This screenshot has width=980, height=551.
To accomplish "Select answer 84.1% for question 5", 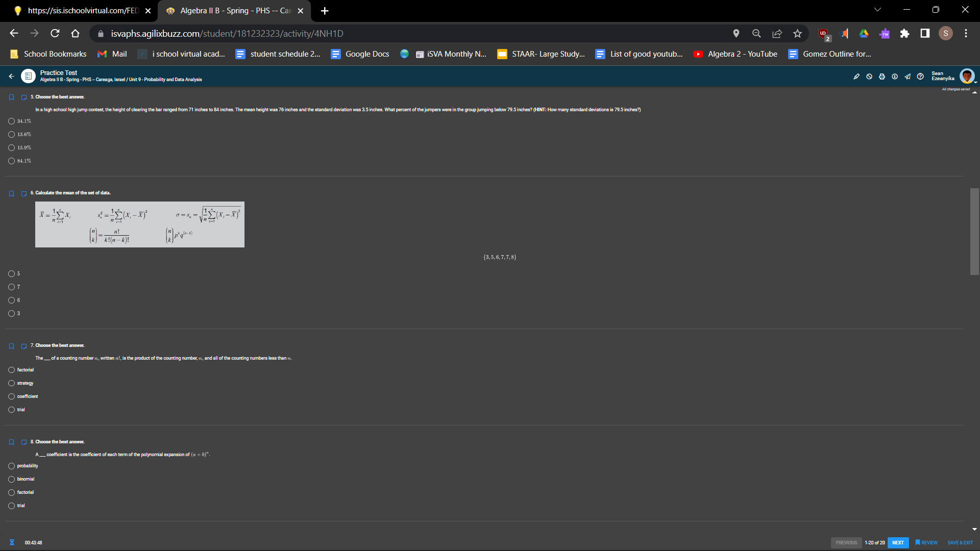I will [x=11, y=161].
